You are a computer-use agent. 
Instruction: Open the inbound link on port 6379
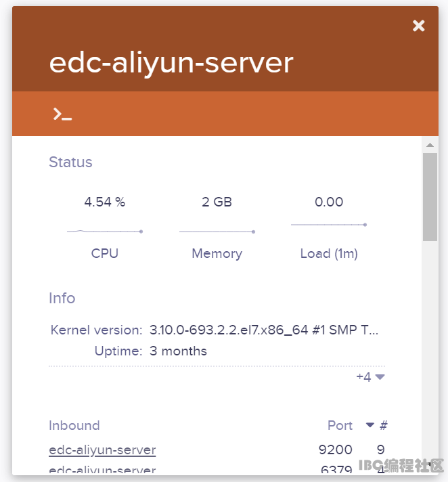(x=102, y=470)
